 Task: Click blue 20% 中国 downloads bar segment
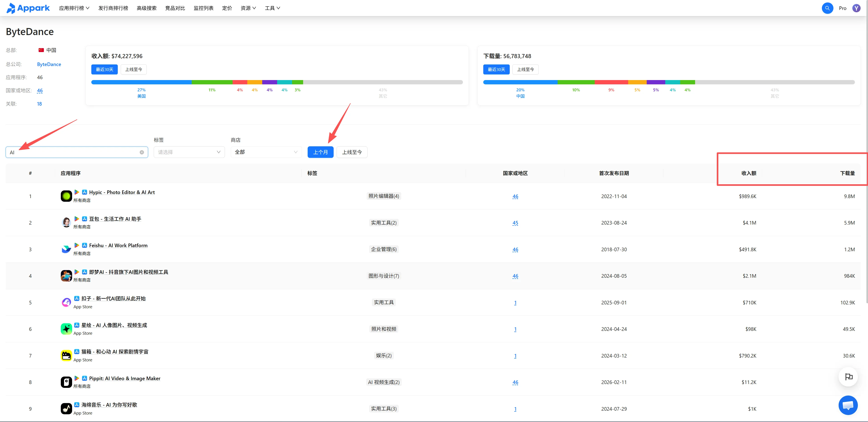[520, 82]
